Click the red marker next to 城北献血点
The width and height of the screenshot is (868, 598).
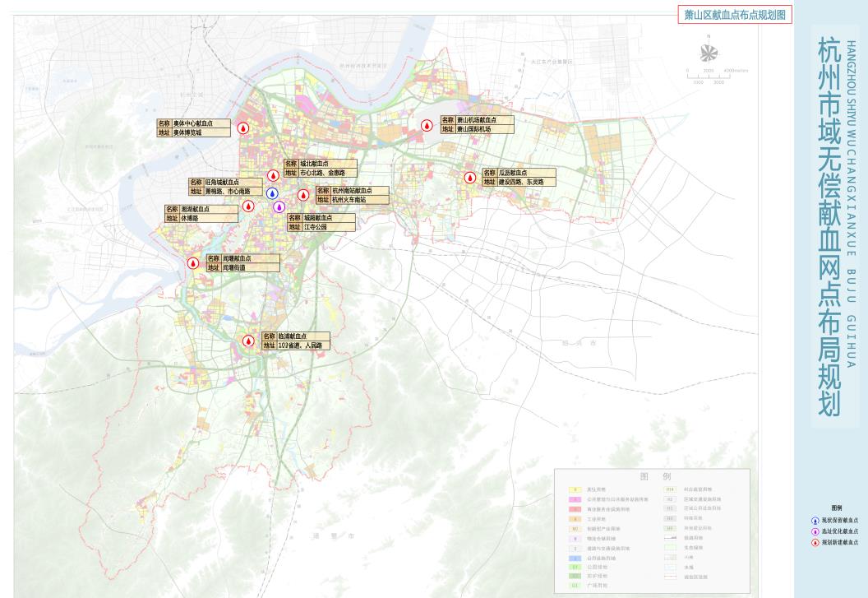273,176
